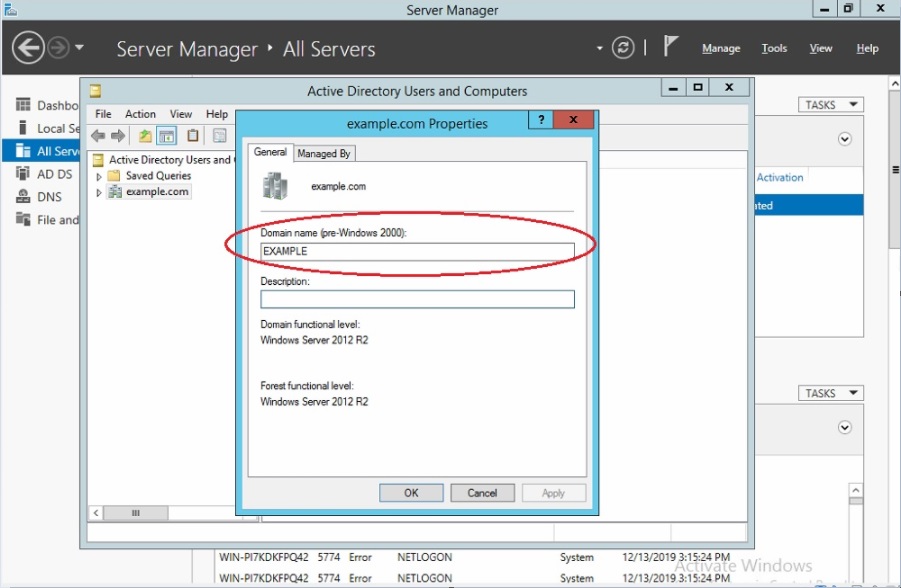Click the domain servers icon in Properties
The width and height of the screenshot is (901, 588).
[275, 186]
